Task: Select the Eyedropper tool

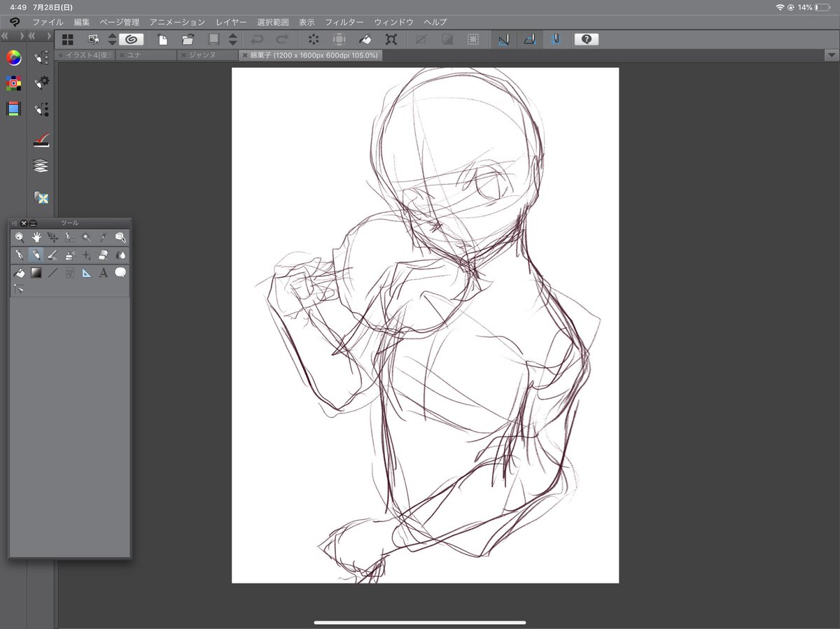Action: tap(104, 238)
